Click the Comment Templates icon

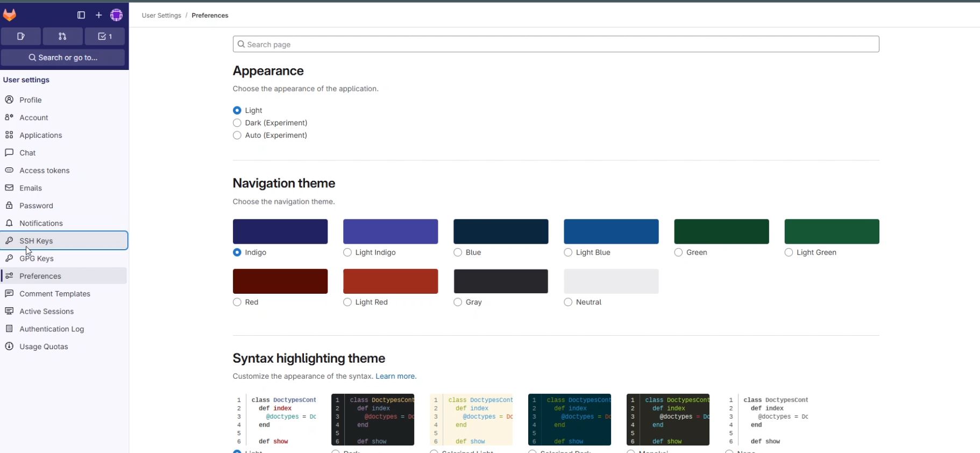click(9, 293)
